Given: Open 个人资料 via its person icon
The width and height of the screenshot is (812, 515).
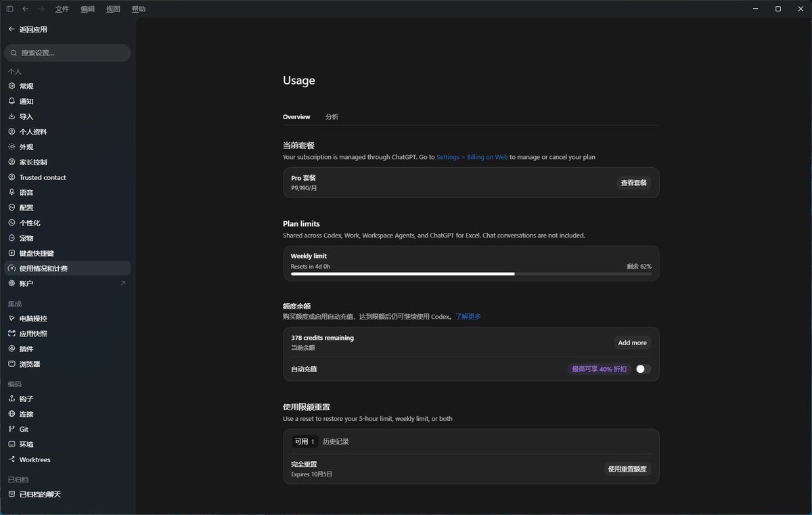Looking at the screenshot, I should tap(12, 132).
